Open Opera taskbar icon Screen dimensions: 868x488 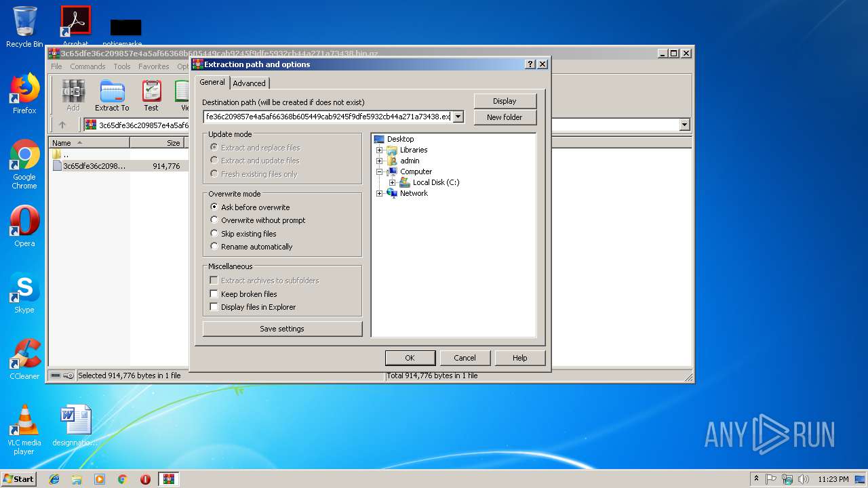(145, 479)
